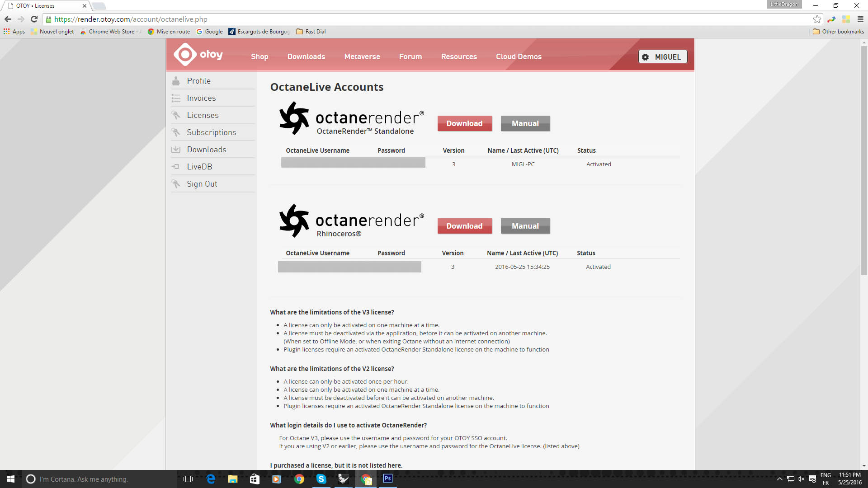Open the Shop menu item
Viewport: 868px width, 488px height.
[259, 56]
